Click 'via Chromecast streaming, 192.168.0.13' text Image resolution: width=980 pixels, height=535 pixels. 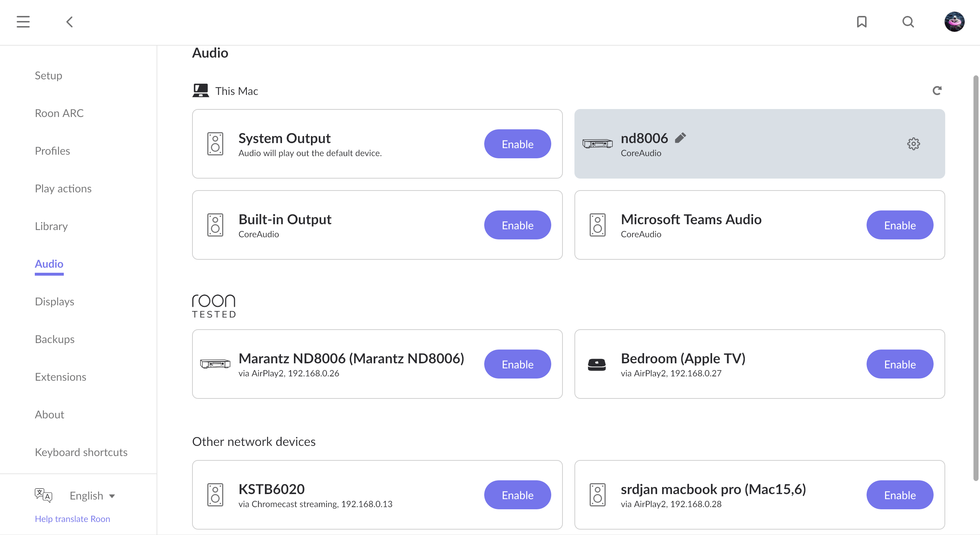click(315, 504)
